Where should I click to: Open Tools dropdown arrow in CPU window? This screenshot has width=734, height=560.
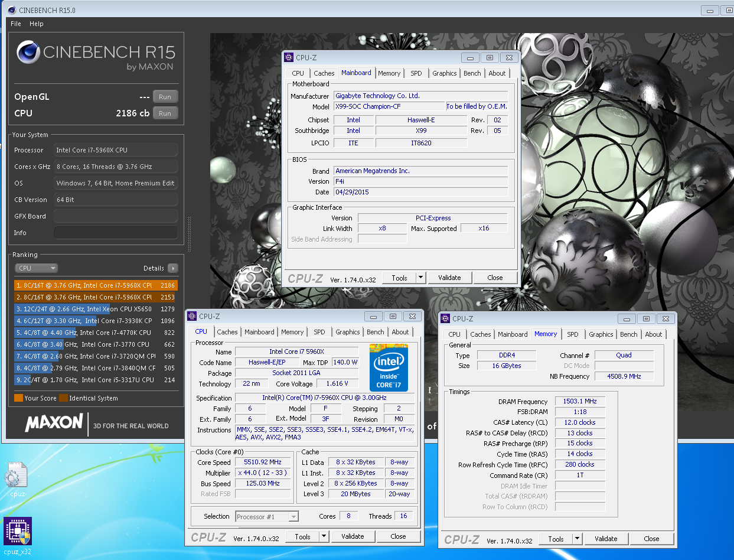324,536
